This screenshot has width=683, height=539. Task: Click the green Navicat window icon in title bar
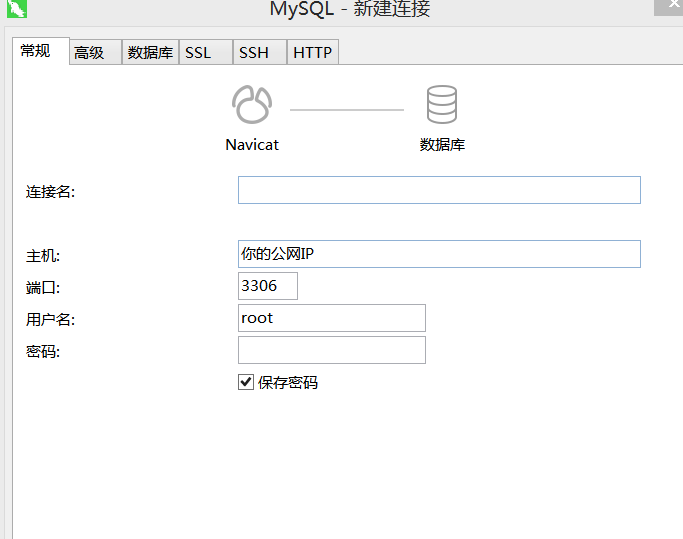pyautogui.click(x=17, y=8)
